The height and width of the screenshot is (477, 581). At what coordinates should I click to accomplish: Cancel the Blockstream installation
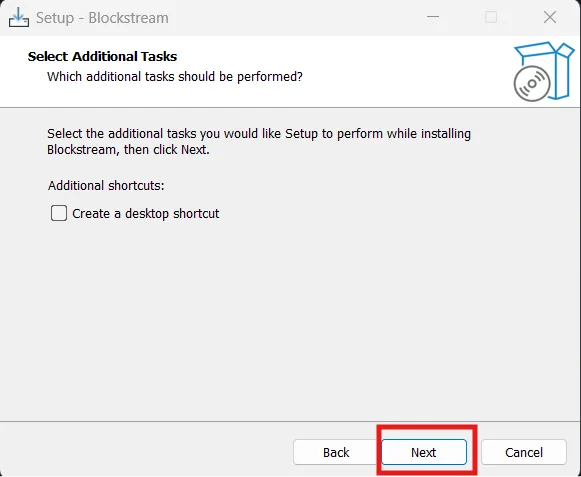coord(524,452)
